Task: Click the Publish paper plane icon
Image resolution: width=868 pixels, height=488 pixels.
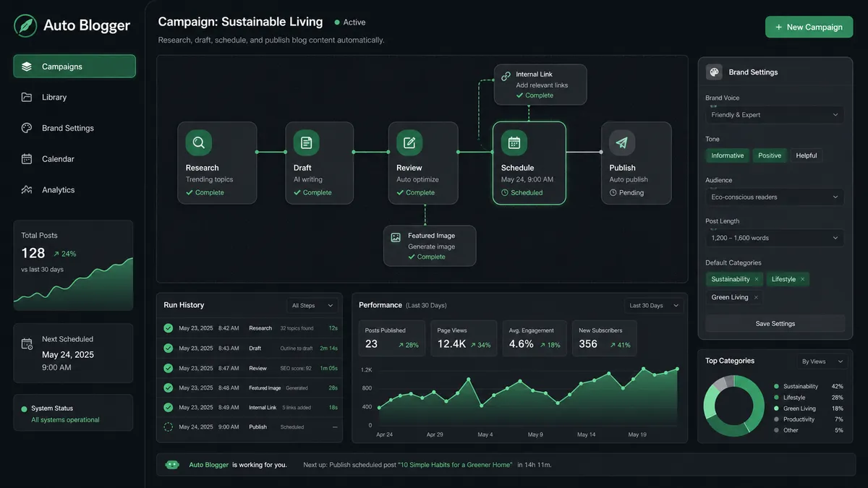Action: pyautogui.click(x=622, y=142)
